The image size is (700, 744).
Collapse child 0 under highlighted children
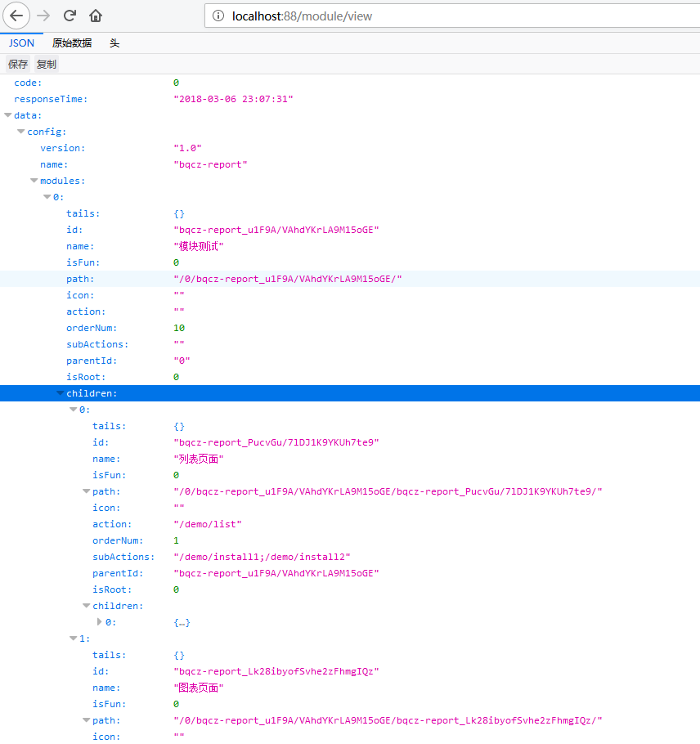point(73,409)
